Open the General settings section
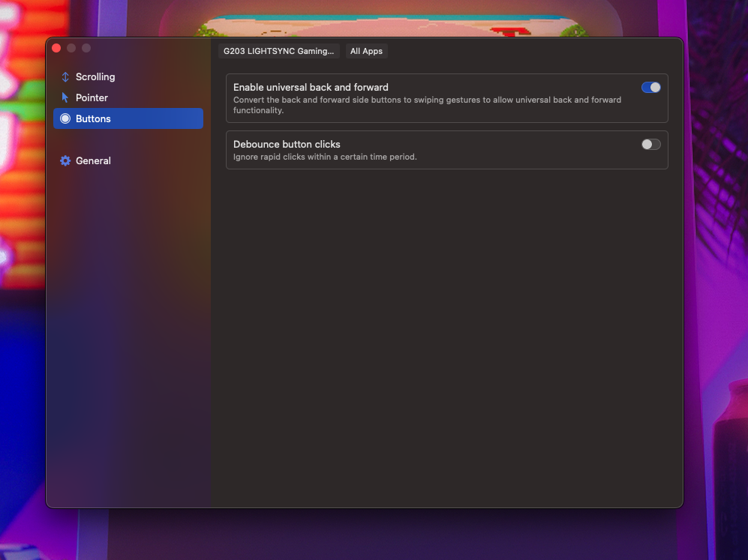The image size is (748, 560). (93, 161)
